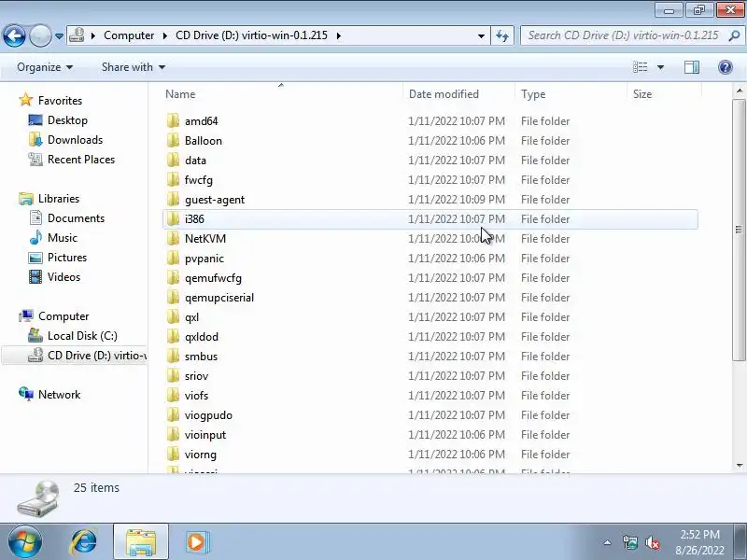Sort by the Size column header
This screenshot has height=560, width=747.
pos(665,94)
